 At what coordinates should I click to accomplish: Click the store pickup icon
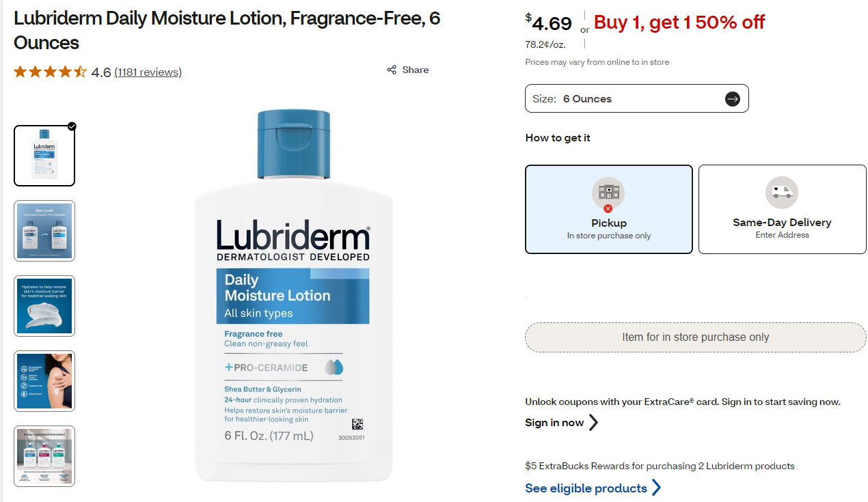click(608, 194)
